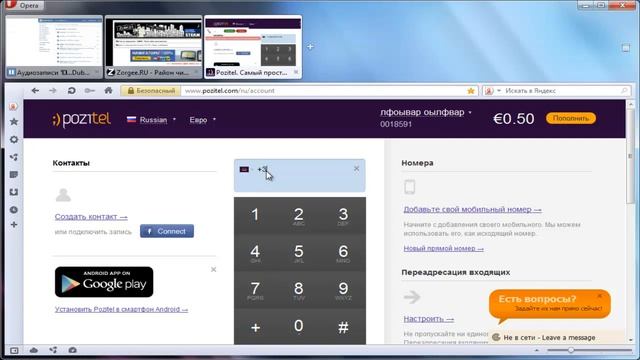
Task: Close the Есть вопросы chat bubble
Action: 599,296
